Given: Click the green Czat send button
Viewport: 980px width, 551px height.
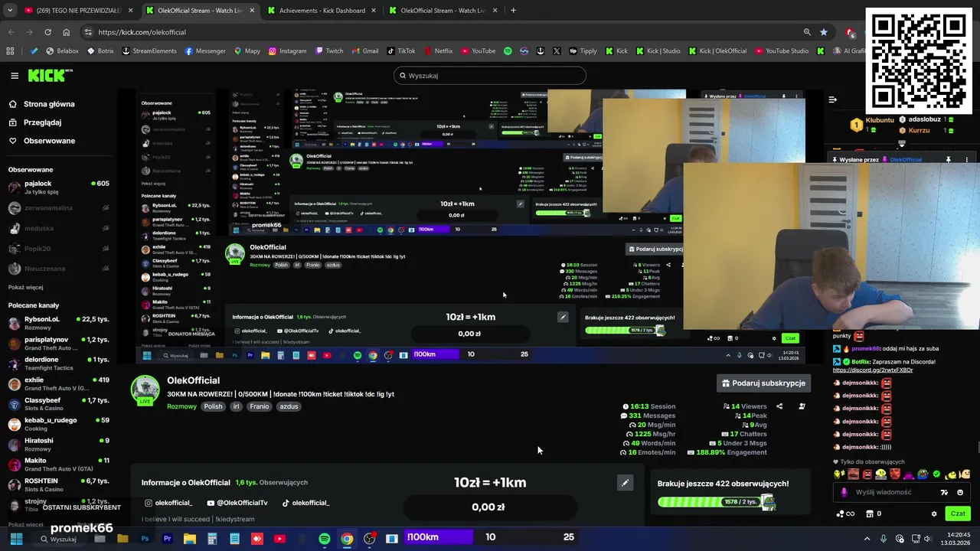Looking at the screenshot, I should tap(957, 514).
